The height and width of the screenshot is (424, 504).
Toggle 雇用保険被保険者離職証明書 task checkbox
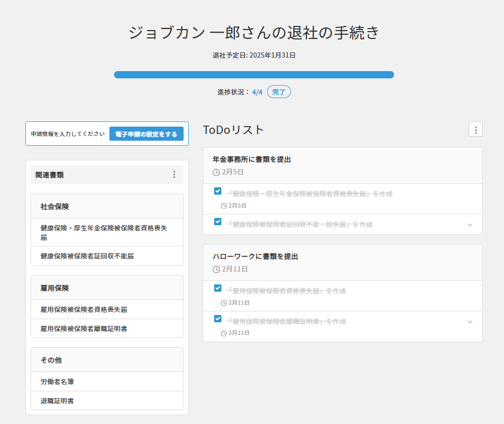(218, 319)
